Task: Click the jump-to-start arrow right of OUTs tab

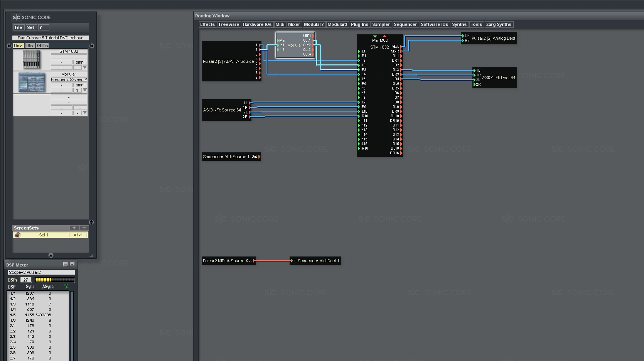Action: [x=92, y=46]
